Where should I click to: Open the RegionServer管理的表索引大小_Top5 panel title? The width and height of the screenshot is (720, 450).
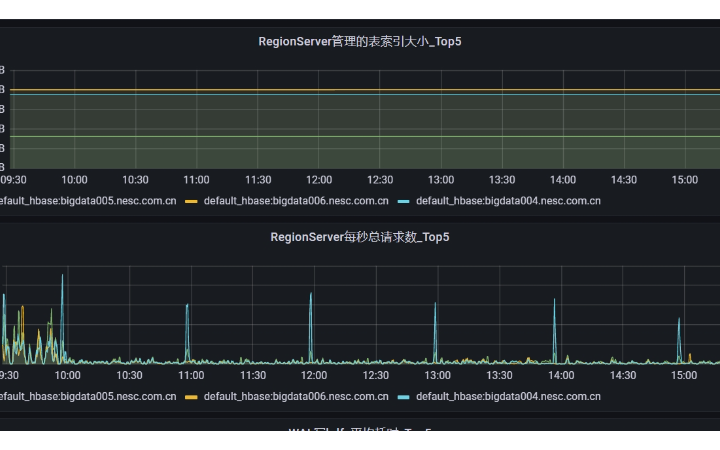point(360,42)
